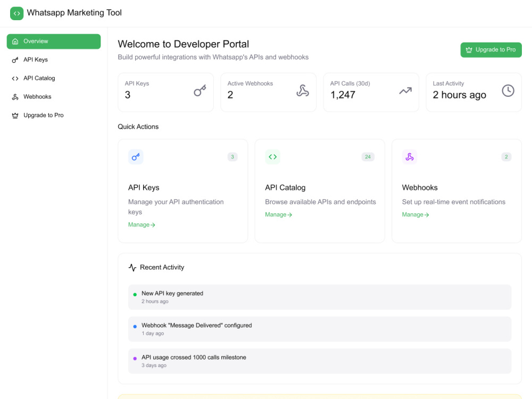Click the Whatsapp Marketing Tool title
This screenshot has width=532, height=399.
pyautogui.click(x=74, y=13)
